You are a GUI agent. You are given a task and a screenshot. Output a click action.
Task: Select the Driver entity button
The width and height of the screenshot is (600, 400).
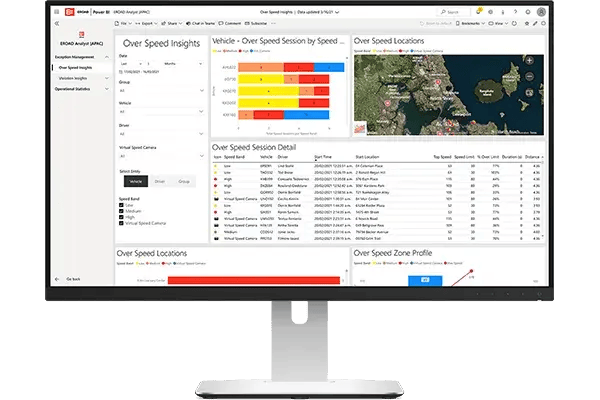[x=160, y=181]
